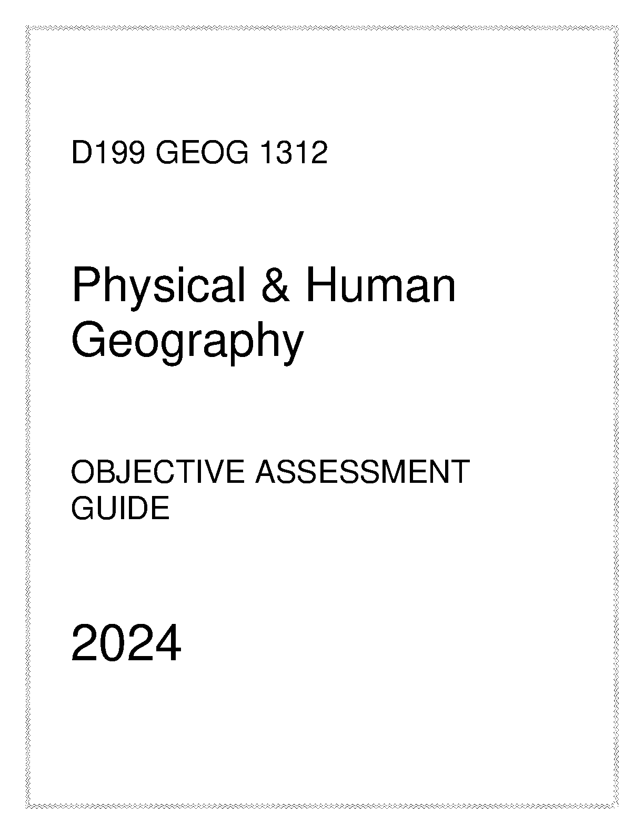Viewport: 644px width, 834px height.
Task: Click the right edge of the decorative border
Action: [x=616, y=417]
